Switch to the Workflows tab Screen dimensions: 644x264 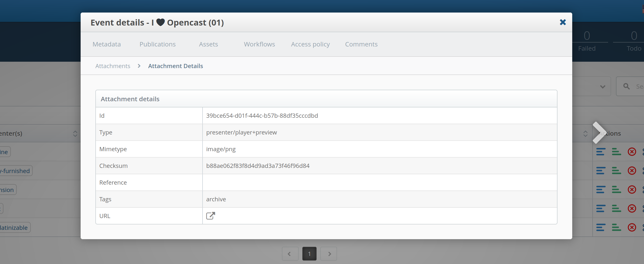[259, 44]
